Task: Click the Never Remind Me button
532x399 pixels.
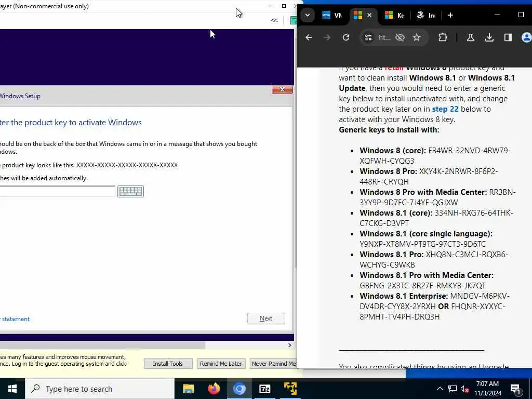Action: point(273,364)
